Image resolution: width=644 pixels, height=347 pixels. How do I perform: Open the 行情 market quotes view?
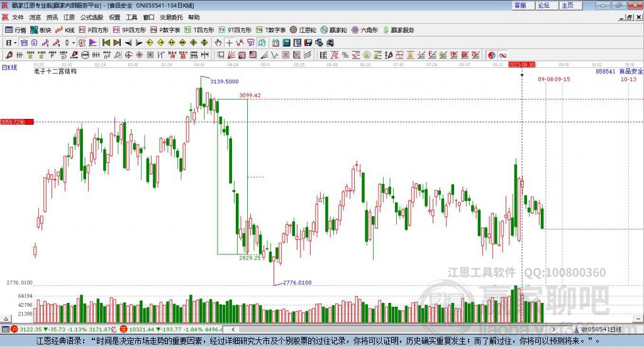16,30
